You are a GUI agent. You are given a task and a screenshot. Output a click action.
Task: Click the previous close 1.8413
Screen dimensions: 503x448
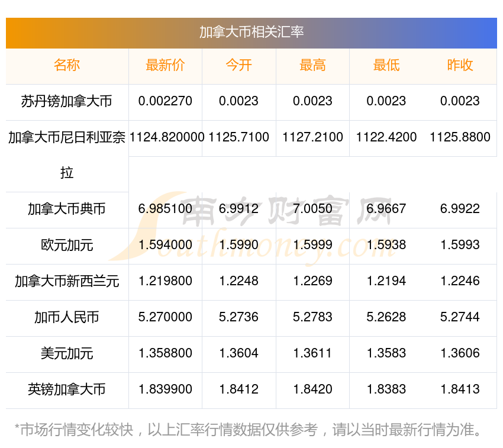point(460,389)
